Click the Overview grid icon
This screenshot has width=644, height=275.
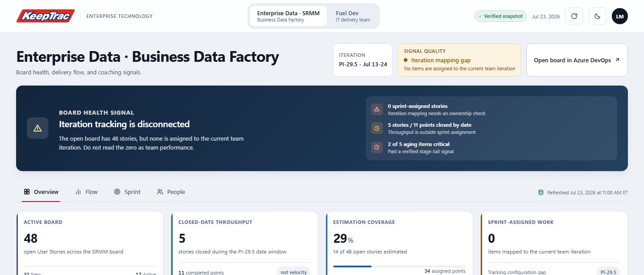27,192
